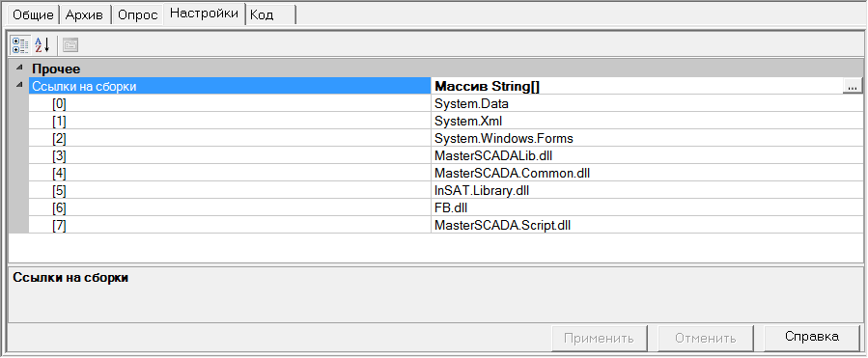Collapse the Прочее category
The height and width of the screenshot is (358, 868).
point(19,69)
